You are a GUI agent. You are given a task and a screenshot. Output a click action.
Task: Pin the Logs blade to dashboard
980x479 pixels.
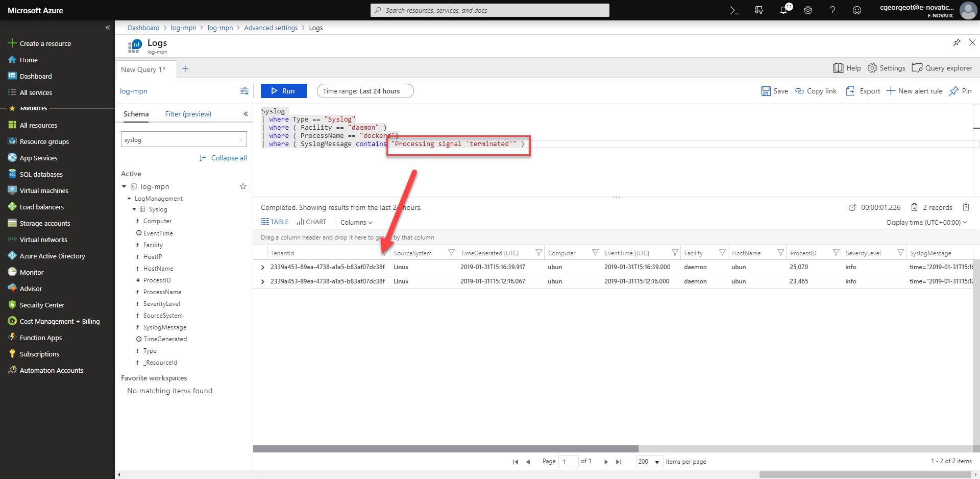coord(957,42)
